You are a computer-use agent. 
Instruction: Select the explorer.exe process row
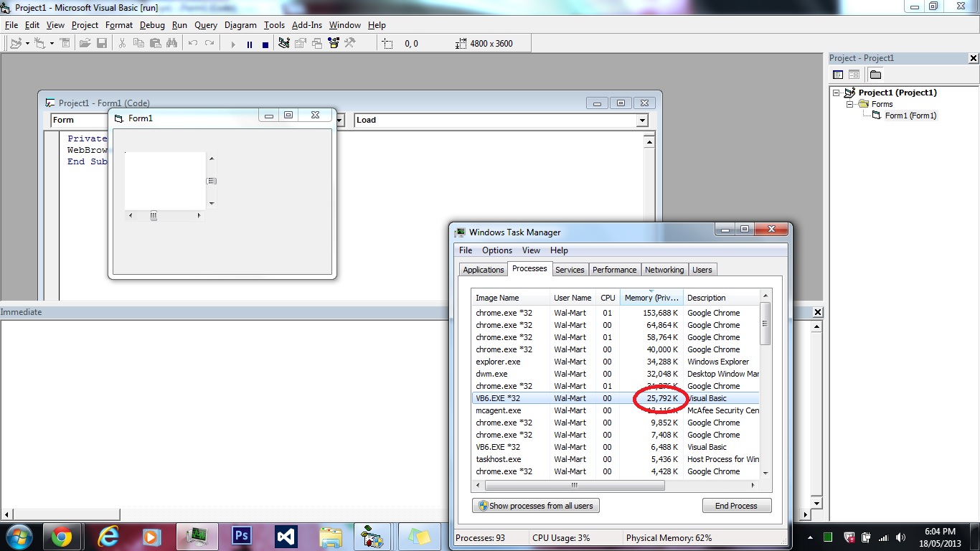point(616,362)
